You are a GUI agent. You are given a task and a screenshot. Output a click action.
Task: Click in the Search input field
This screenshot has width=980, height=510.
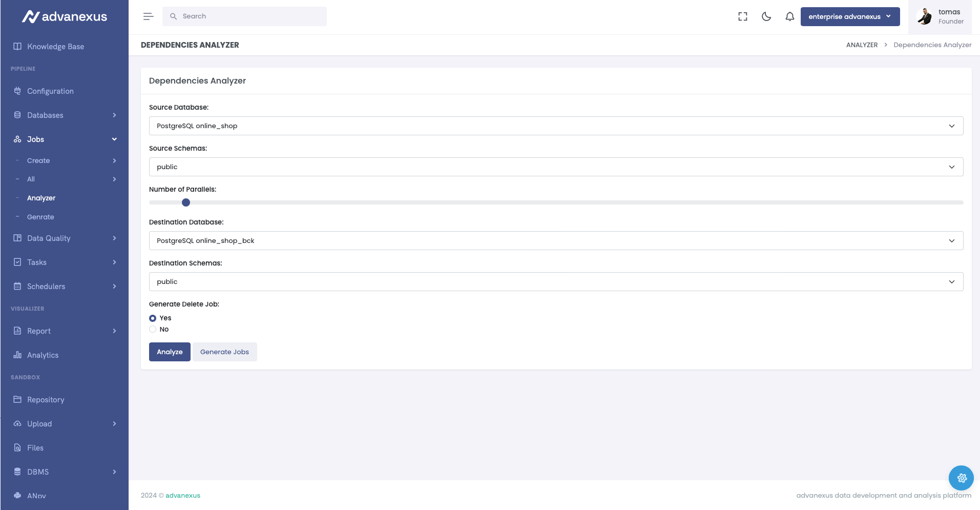click(x=244, y=16)
